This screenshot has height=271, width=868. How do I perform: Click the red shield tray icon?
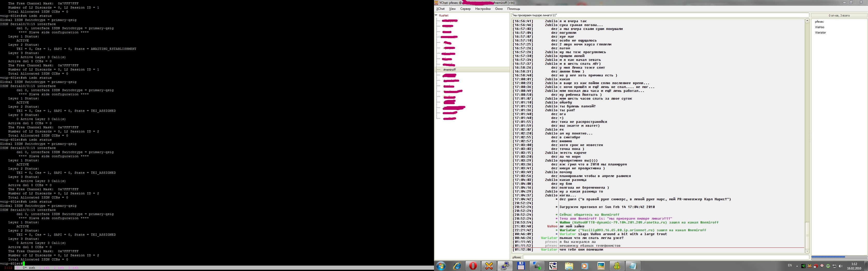coord(816,266)
